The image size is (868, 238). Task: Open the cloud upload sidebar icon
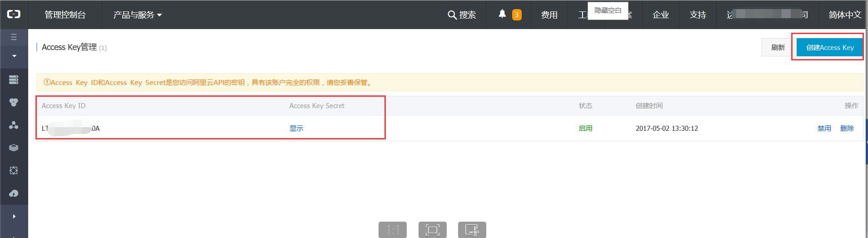coord(14,193)
